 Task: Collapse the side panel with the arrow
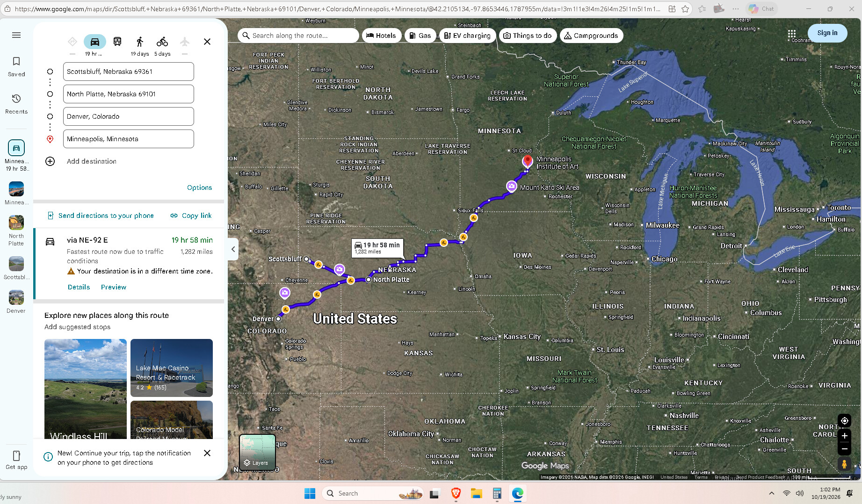point(233,249)
